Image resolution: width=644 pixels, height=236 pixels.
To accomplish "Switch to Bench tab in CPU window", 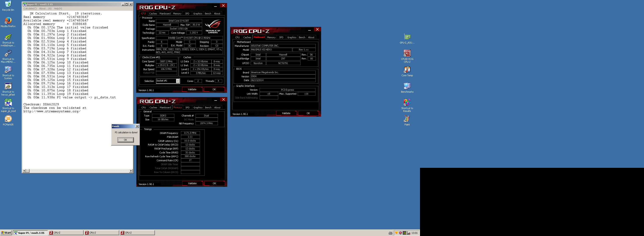I will click(208, 14).
